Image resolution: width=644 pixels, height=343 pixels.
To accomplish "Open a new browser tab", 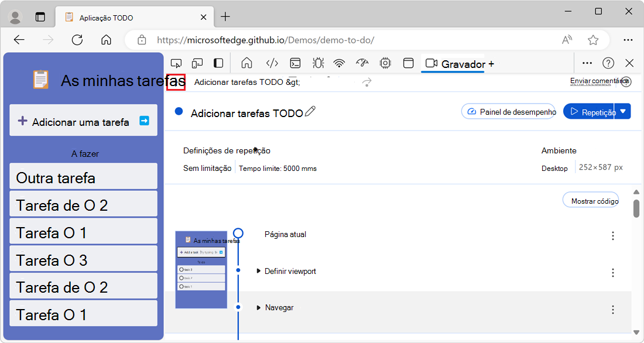I will pos(225,17).
